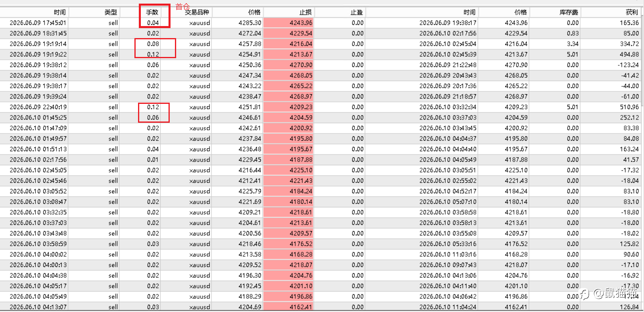Click the 止盈 column header
This screenshot has height=312, width=644.
point(357,12)
